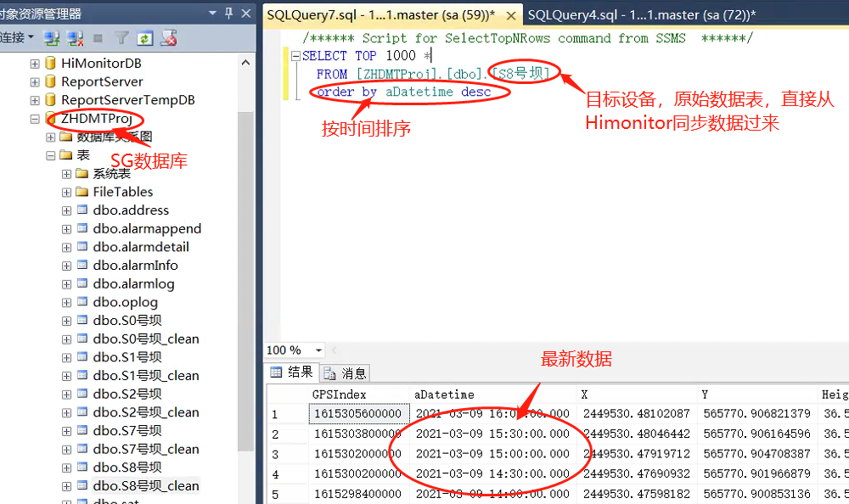The height and width of the screenshot is (504, 849).
Task: Open the 100 % zoom dropdown
Action: 318,350
